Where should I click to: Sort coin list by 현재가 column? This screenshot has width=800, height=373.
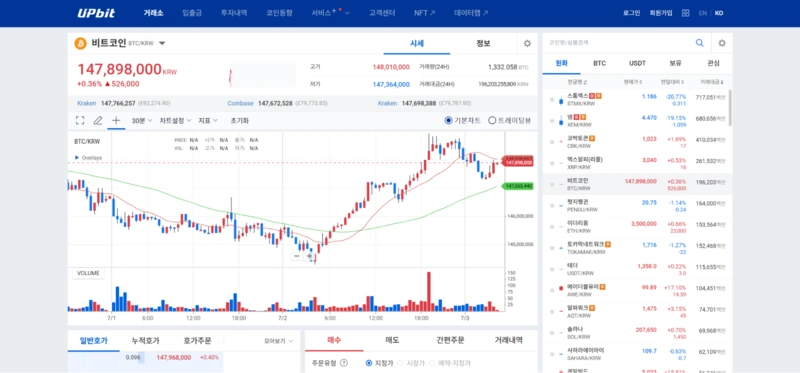click(x=633, y=82)
